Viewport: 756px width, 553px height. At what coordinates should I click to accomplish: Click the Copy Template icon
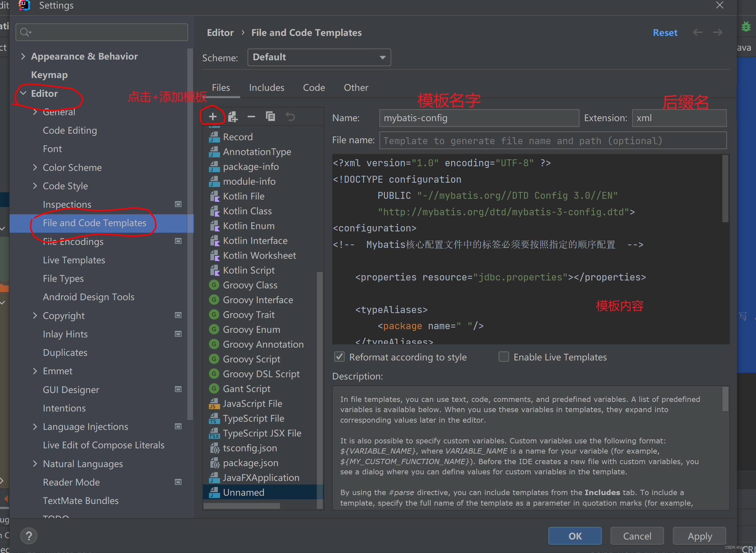click(x=270, y=117)
